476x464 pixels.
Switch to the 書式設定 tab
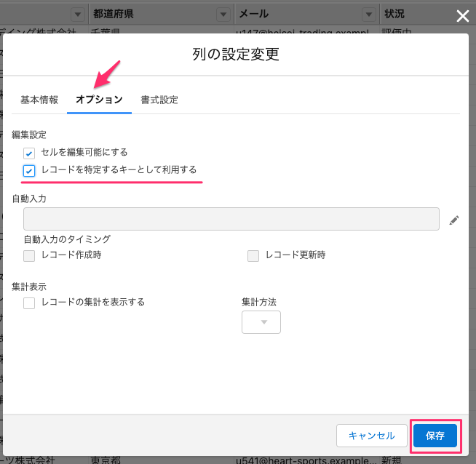(x=159, y=100)
